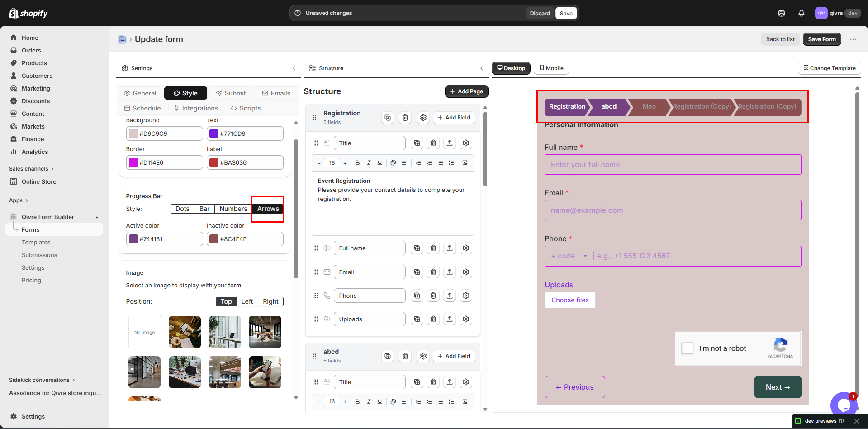Add a new page to structure
868x429 pixels.
point(467,91)
